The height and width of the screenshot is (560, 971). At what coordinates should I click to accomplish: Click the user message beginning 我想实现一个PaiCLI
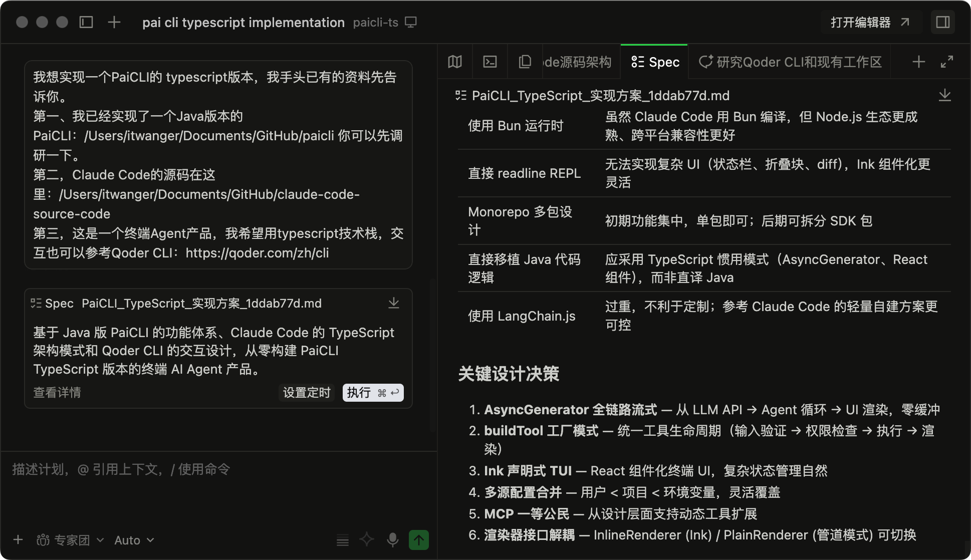coord(218,165)
